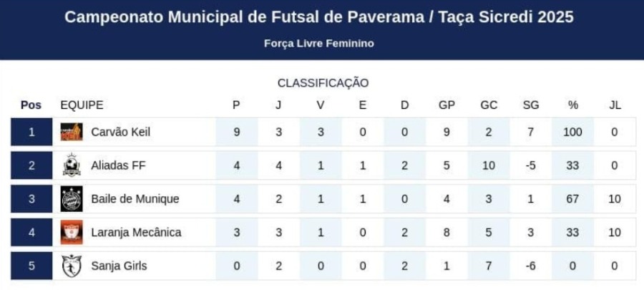The width and height of the screenshot is (644, 290).
Task: Select the Baile de Munique team name
Action: click(135, 199)
